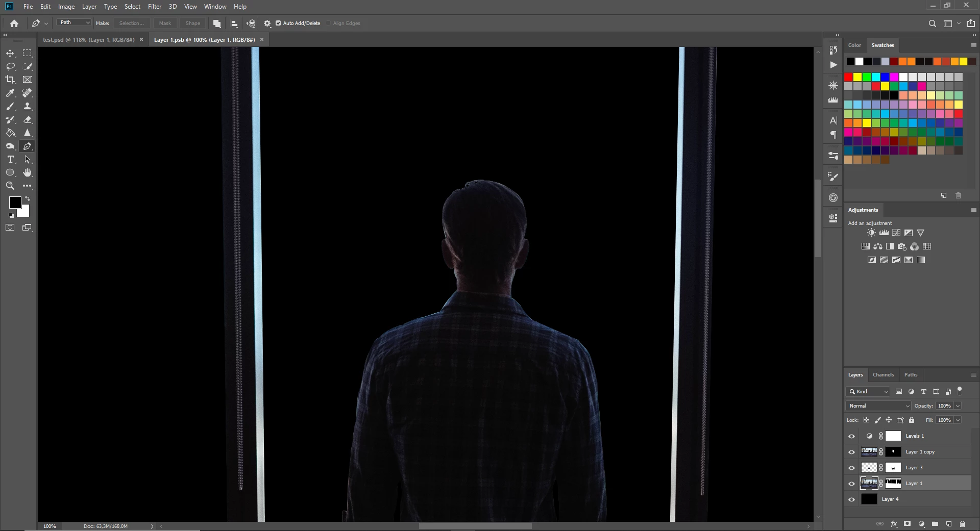
Task: Open the Swatches panel flyout menu
Action: 973,45
